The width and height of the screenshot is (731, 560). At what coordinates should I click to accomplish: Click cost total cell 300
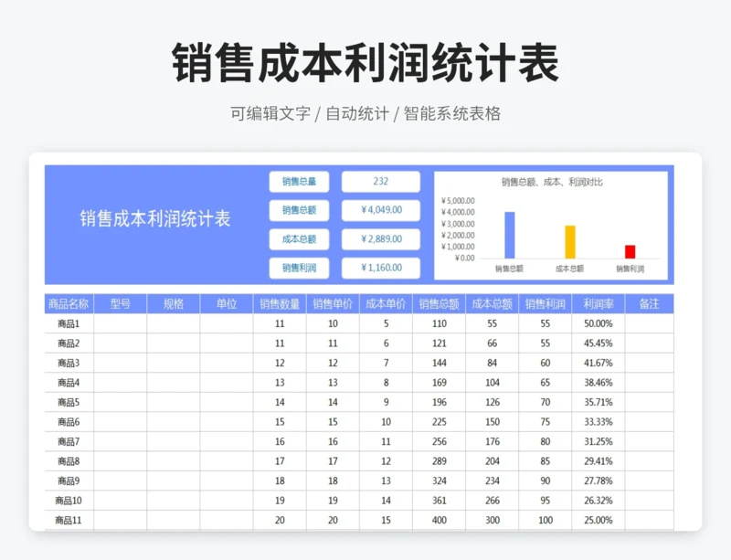pos(493,520)
